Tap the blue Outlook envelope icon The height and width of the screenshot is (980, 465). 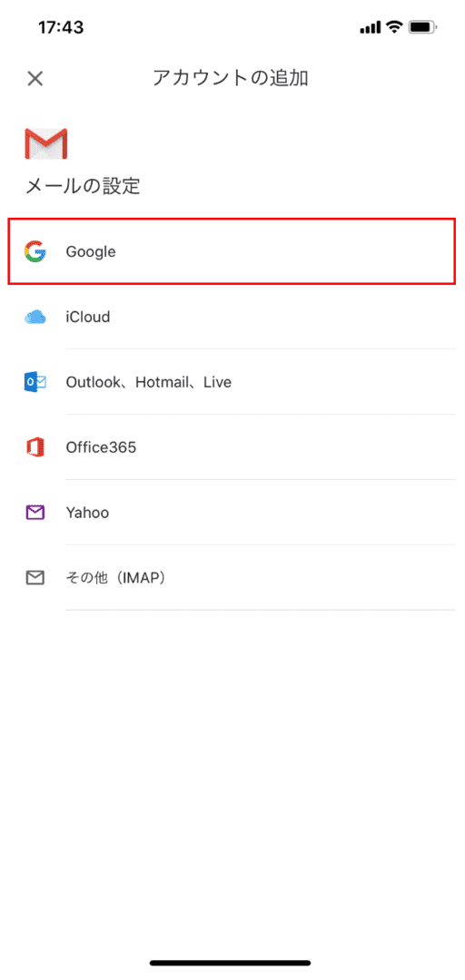(35, 382)
